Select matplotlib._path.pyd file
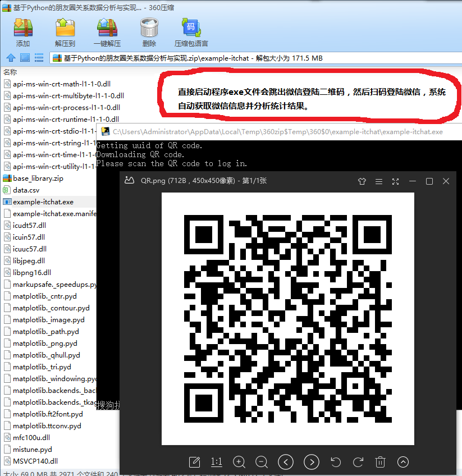The image size is (462, 476). pos(46,332)
